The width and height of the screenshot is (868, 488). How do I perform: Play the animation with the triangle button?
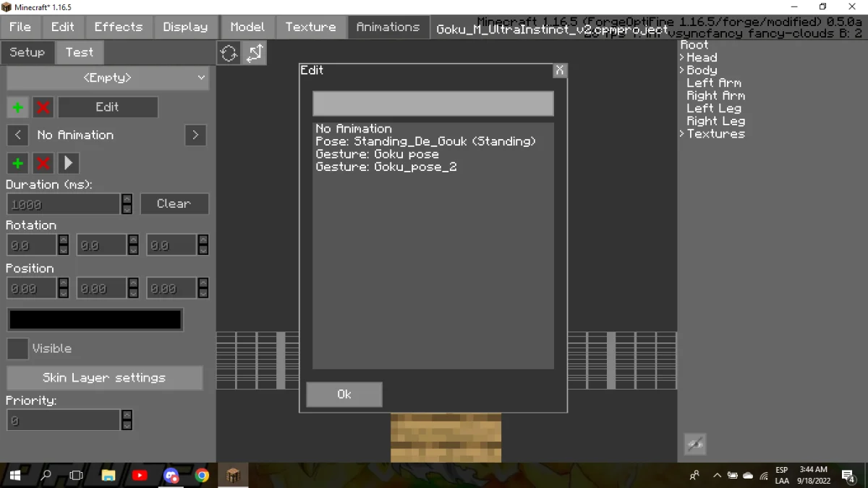coord(69,163)
